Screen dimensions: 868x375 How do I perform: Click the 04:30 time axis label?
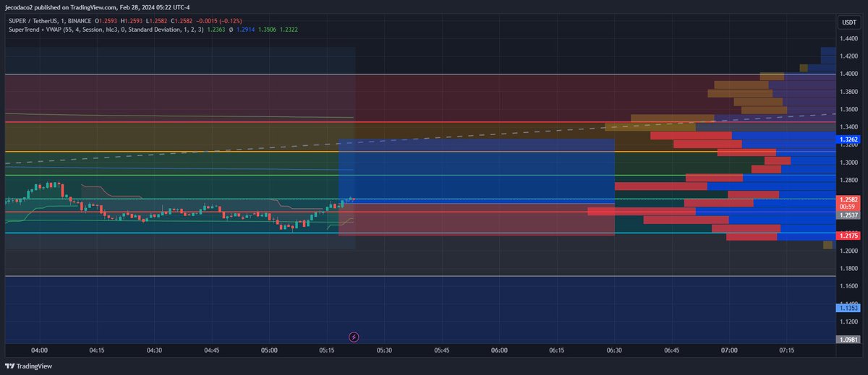click(154, 350)
